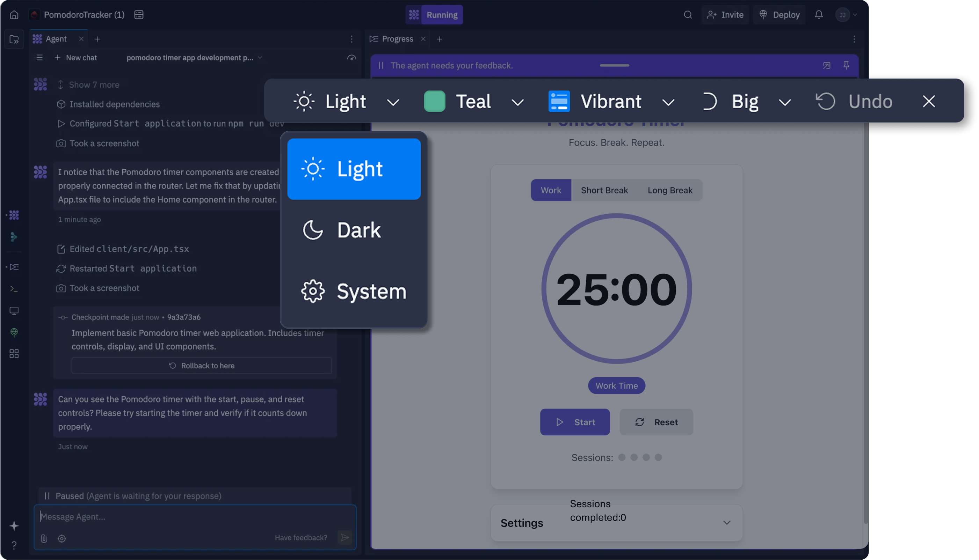Open the notifications bell

(x=819, y=15)
